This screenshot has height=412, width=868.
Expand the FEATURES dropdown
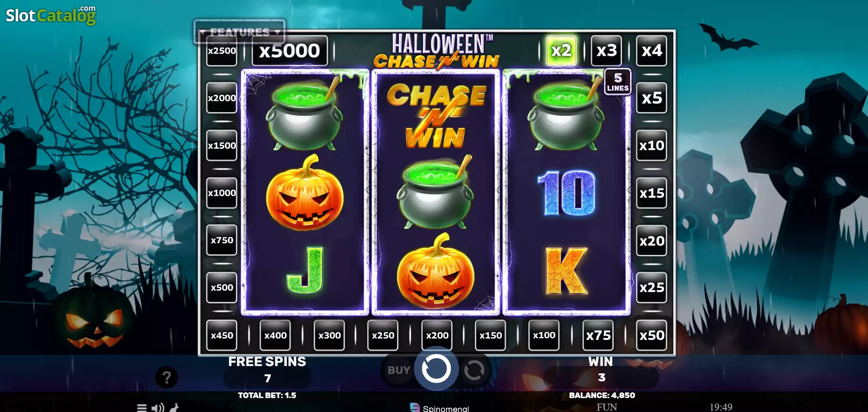(x=239, y=32)
